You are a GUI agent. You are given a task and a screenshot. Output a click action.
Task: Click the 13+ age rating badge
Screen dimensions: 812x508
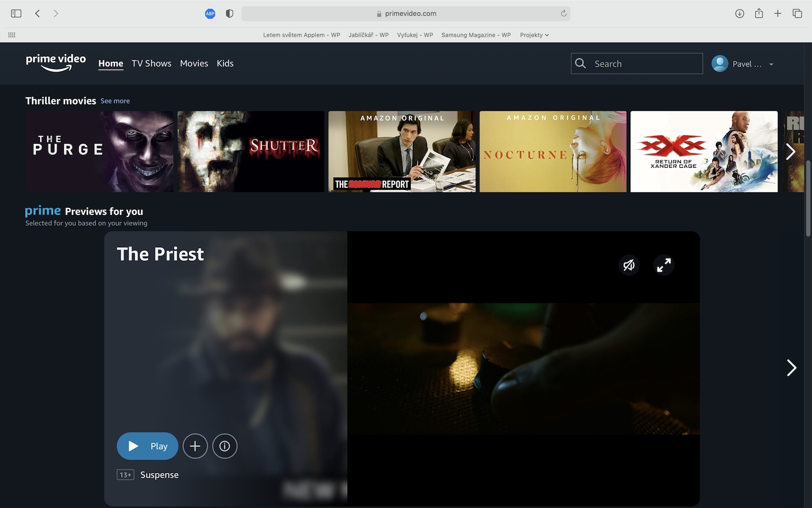point(125,475)
